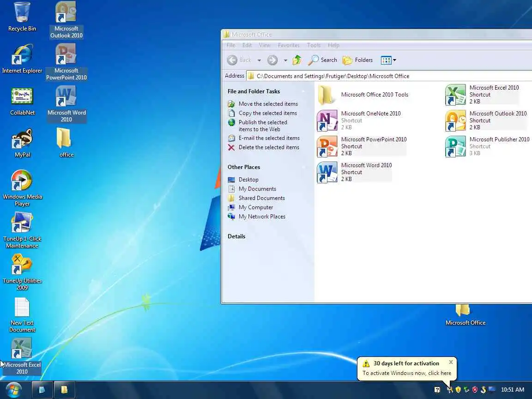Click the yellow shield tray icon

[458, 390]
